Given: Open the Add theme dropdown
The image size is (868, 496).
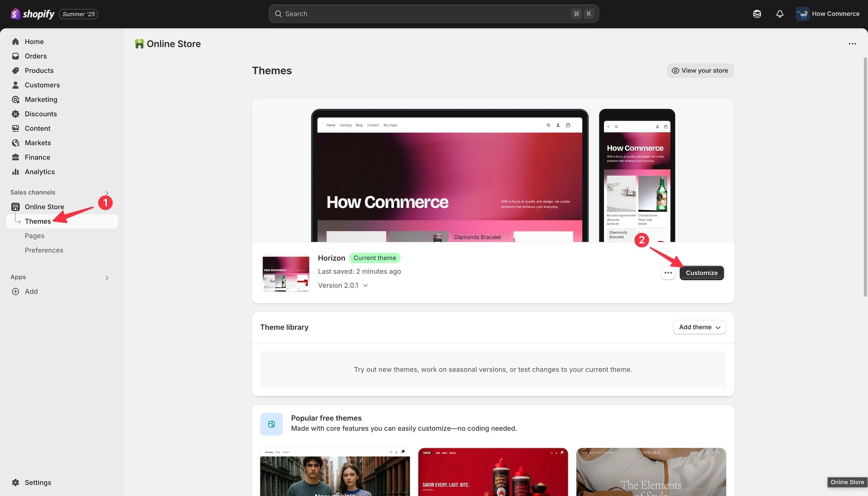Looking at the screenshot, I should tap(699, 327).
